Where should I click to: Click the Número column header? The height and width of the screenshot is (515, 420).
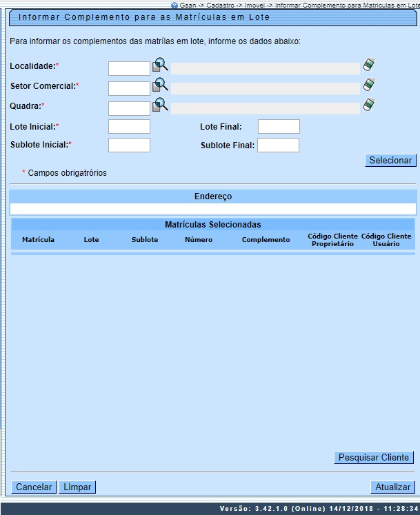[199, 240]
